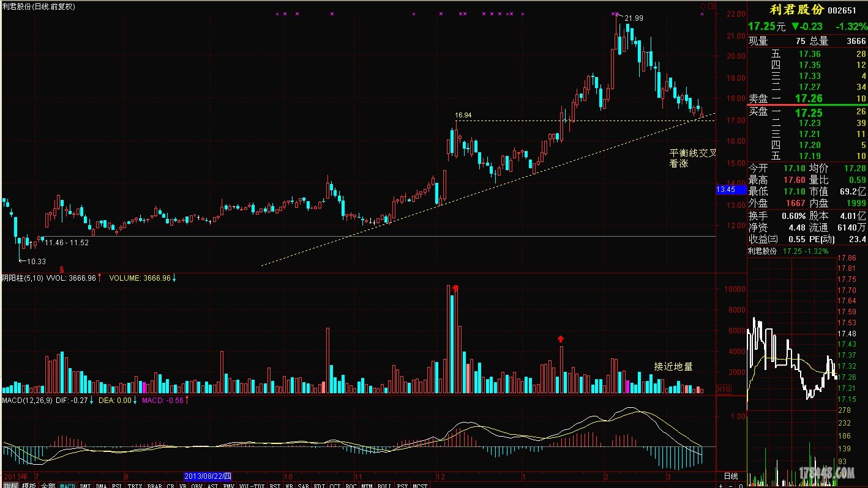Click the 换手 0.60% value
Image resolution: width=868 pixels, height=488 pixels.
[794, 216]
